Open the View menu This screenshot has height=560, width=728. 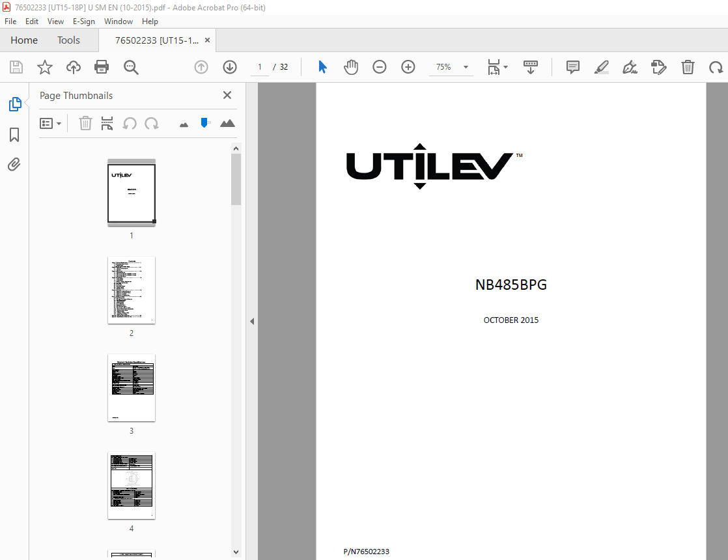click(55, 21)
